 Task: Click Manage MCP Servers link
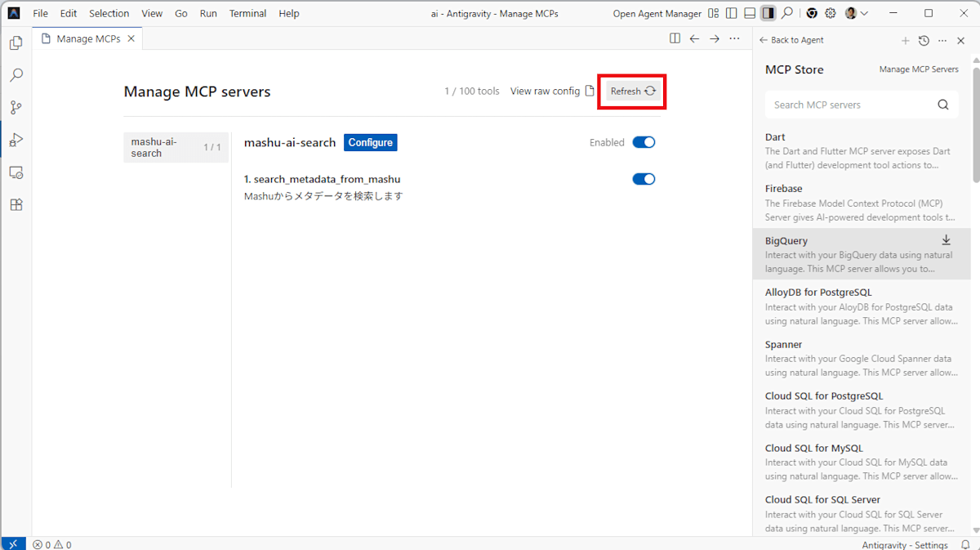(x=919, y=69)
